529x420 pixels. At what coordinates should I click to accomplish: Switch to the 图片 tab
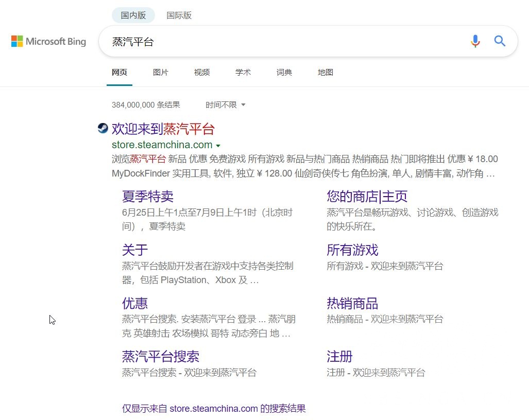point(160,73)
